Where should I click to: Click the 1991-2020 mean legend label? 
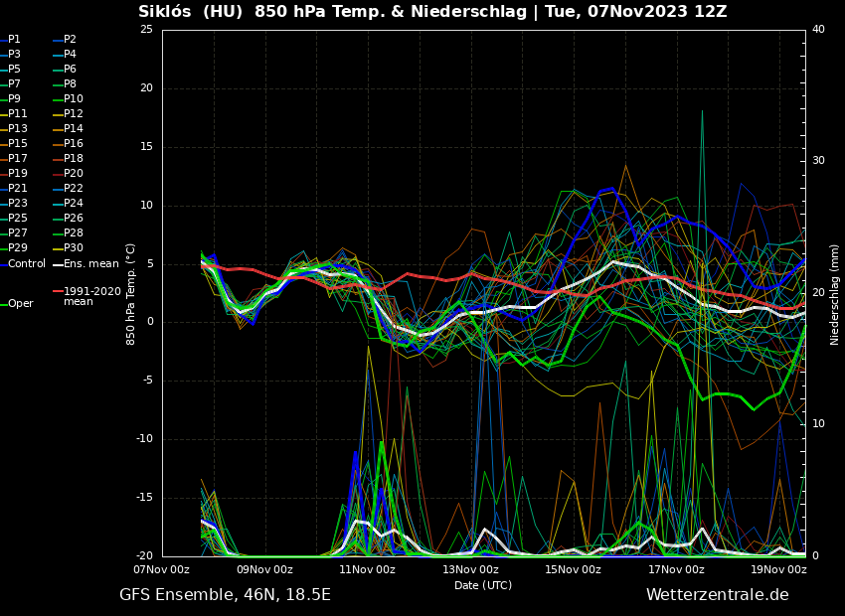point(91,296)
